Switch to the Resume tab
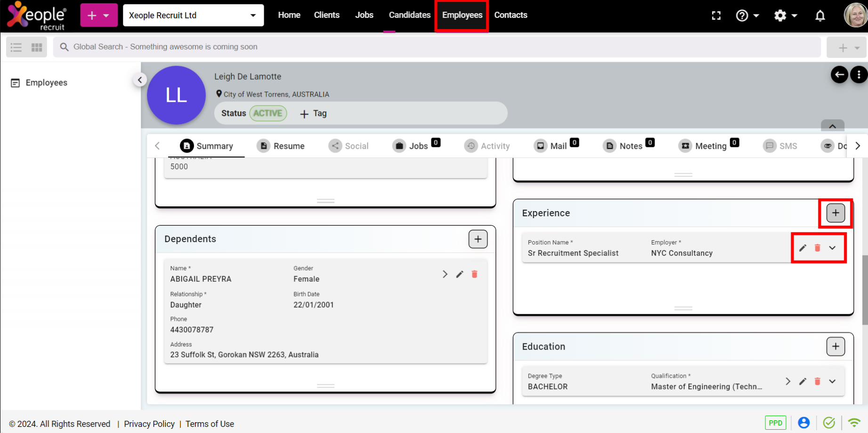The width and height of the screenshot is (868, 433). pos(281,146)
